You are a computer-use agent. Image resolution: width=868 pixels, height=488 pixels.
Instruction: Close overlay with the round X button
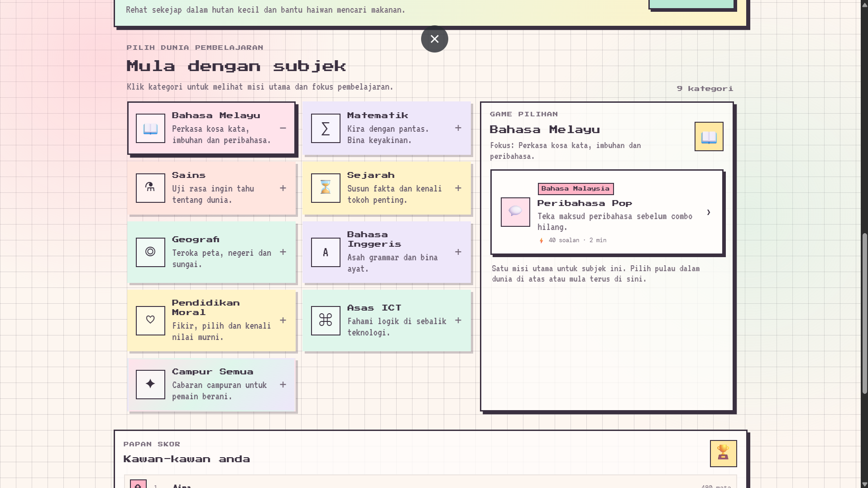coord(435,39)
